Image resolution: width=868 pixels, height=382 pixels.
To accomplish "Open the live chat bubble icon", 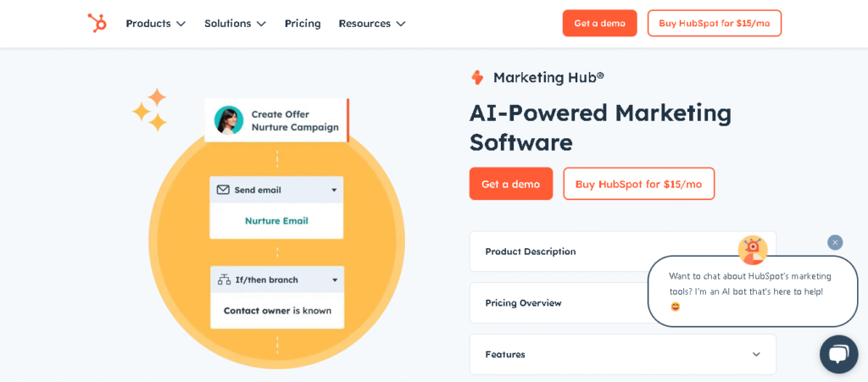I will (838, 354).
